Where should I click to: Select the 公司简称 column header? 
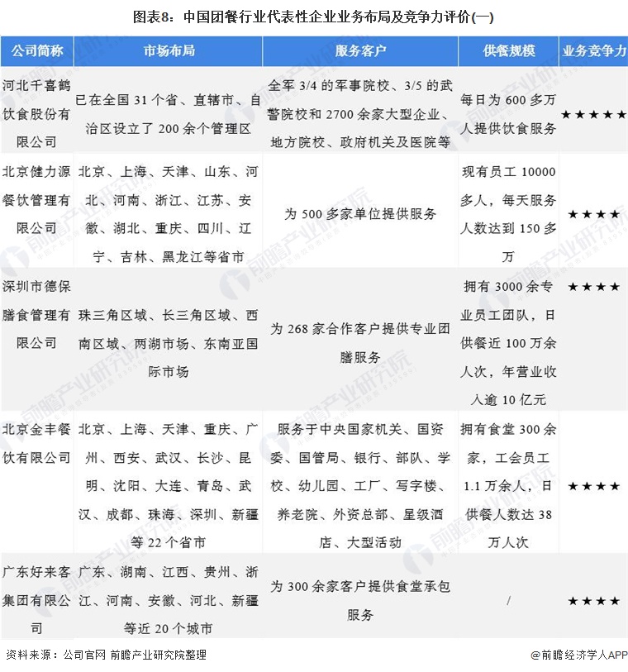[37, 51]
